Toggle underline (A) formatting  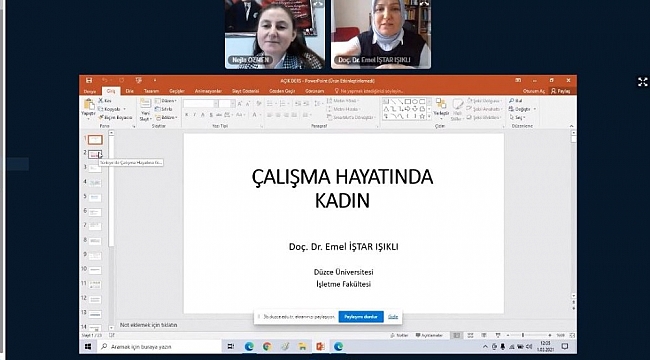(203, 115)
